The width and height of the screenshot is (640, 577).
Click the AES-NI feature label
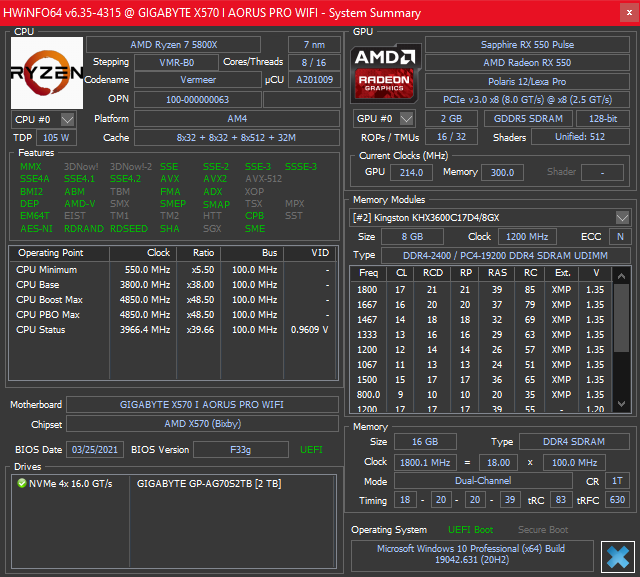tap(36, 229)
